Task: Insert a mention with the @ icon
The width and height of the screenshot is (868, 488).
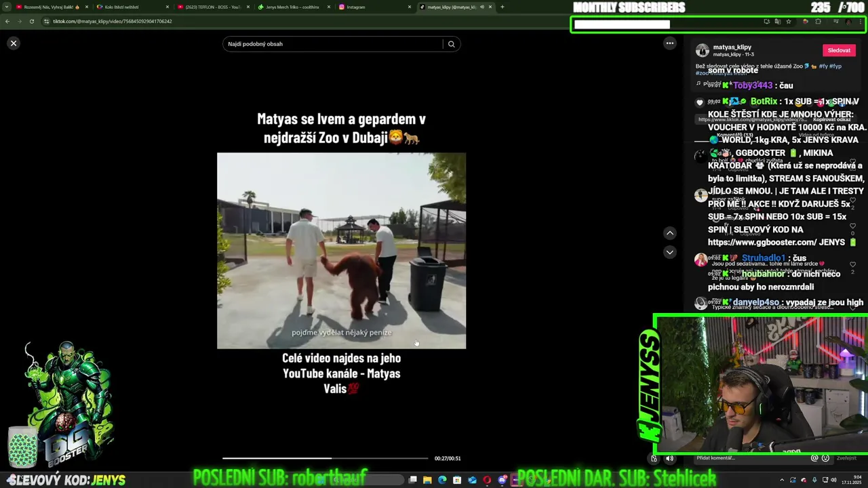Action: tap(814, 458)
